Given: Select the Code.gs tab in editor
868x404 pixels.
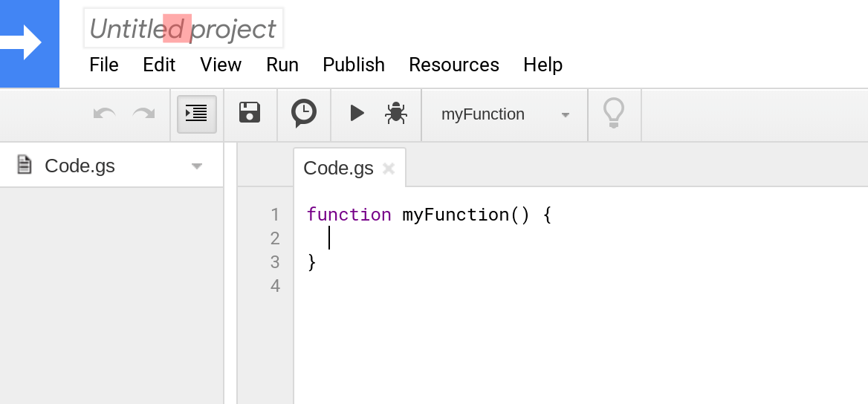Looking at the screenshot, I should point(338,169).
